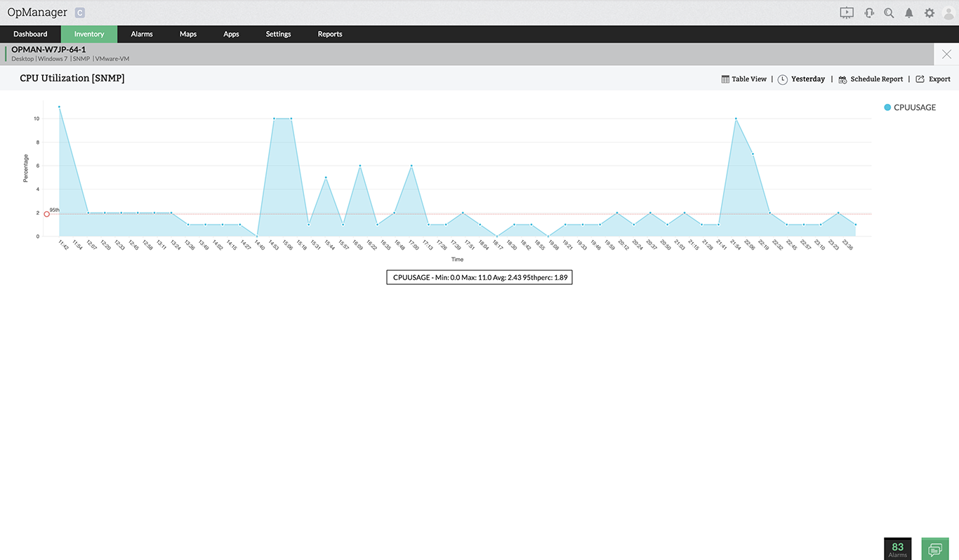Open the Alarms tab
Screen dimensions: 959x560
pyautogui.click(x=142, y=34)
